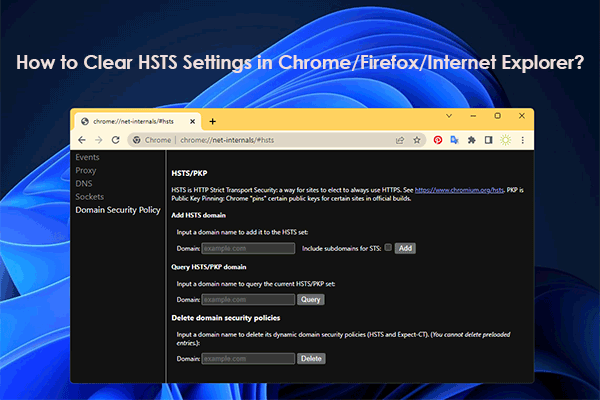Click the Delete domain security policies input

[x=248, y=359]
